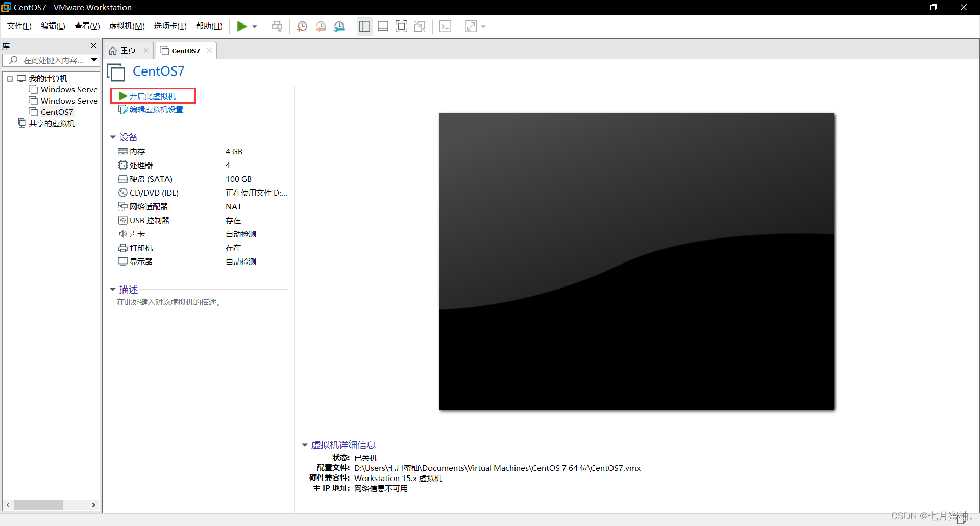
Task: Click the library horizontal scrollbar thumb
Action: (x=38, y=505)
